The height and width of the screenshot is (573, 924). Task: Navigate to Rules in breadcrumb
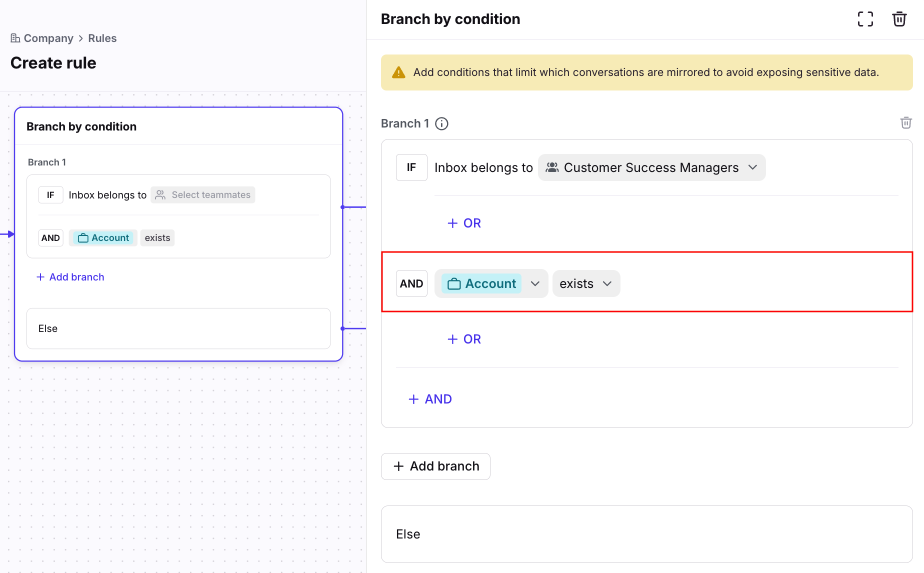coord(102,38)
